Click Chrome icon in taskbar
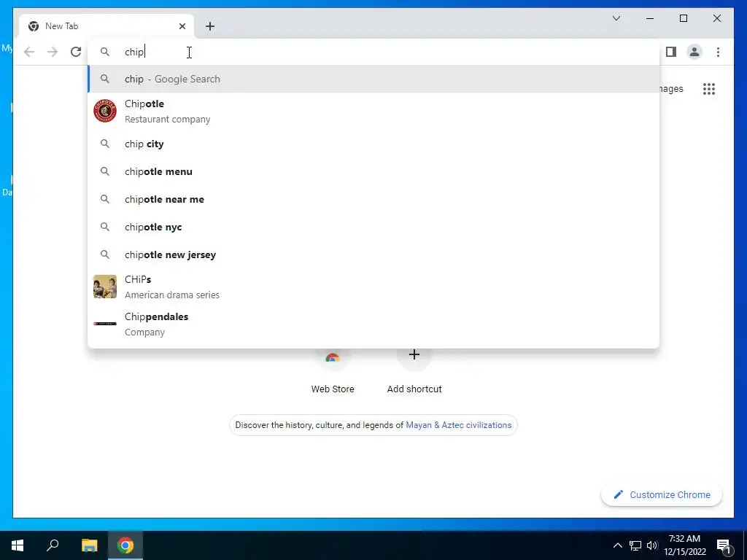Image resolution: width=747 pixels, height=560 pixels. 125,545
